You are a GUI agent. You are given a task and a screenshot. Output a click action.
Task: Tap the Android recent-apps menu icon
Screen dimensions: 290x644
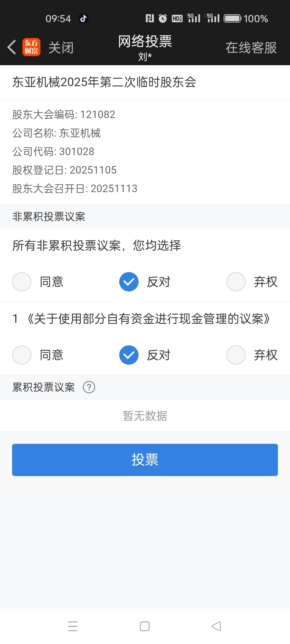[73, 626]
